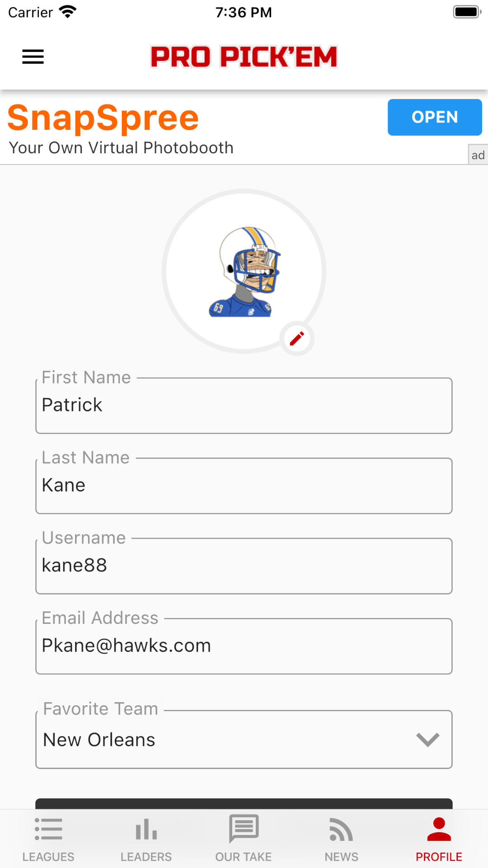Viewport: 488px width, 868px height.
Task: Tap the ad badge icon
Action: (478, 155)
